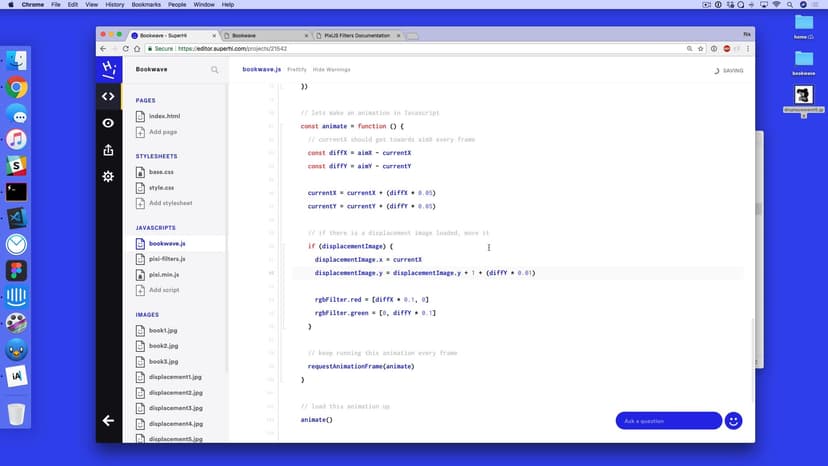This screenshot has width=828, height=466.
Task: Click the Ask a question input field
Action: click(x=667, y=421)
